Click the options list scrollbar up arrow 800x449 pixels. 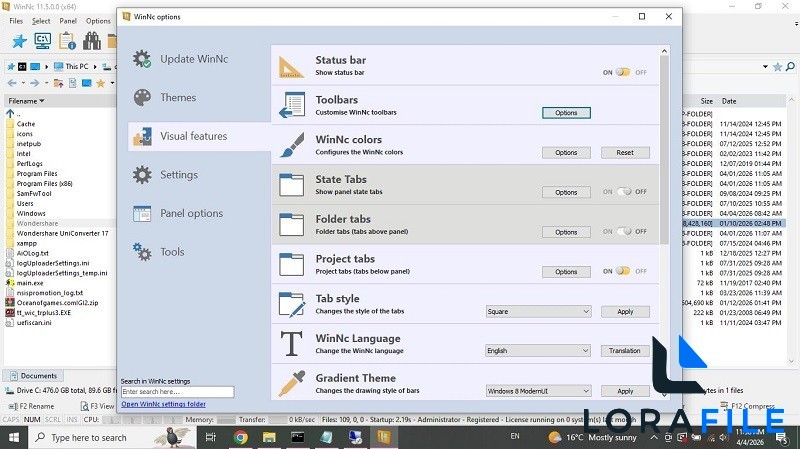click(664, 51)
